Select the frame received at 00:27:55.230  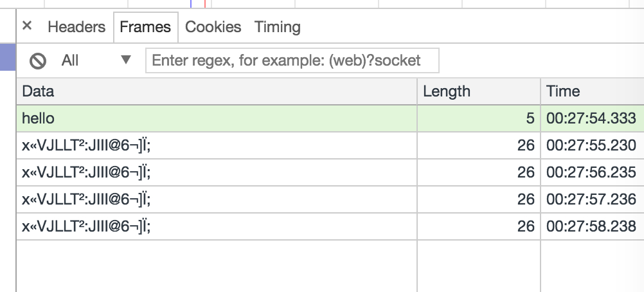pyautogui.click(x=330, y=145)
